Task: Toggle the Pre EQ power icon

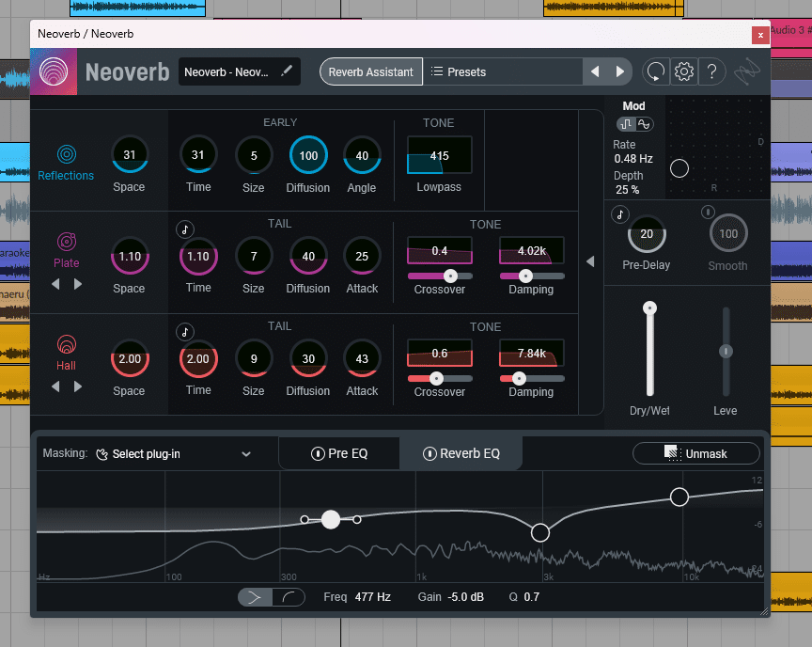Action: coord(318,454)
